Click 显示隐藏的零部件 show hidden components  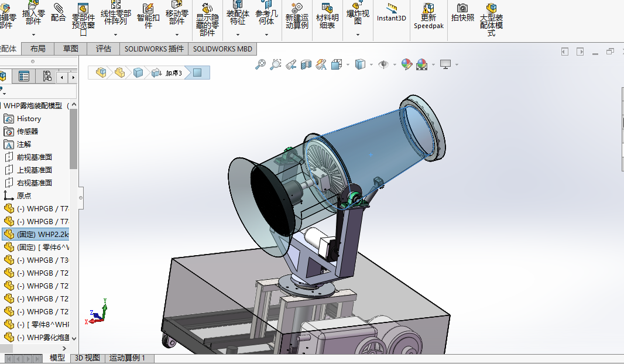pyautogui.click(x=207, y=20)
